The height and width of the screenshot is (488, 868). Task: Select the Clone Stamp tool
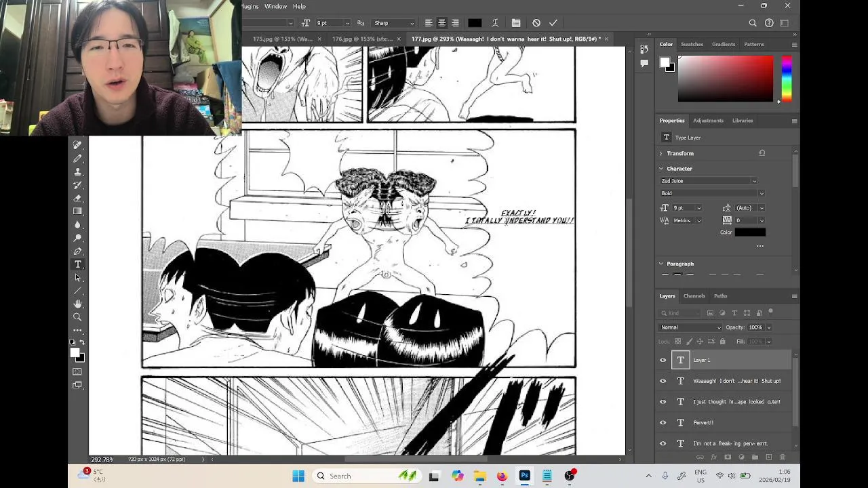coord(77,172)
